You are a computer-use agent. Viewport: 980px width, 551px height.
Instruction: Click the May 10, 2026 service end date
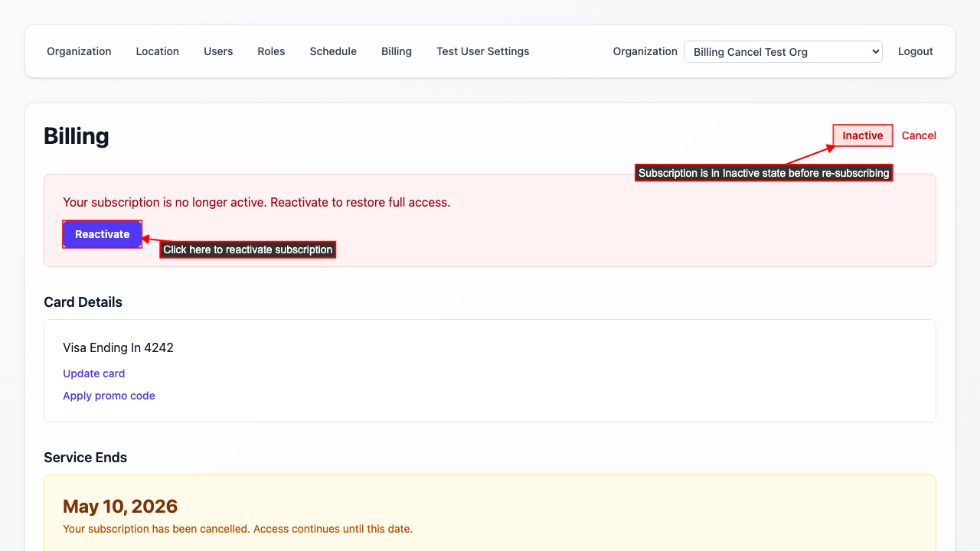120,507
